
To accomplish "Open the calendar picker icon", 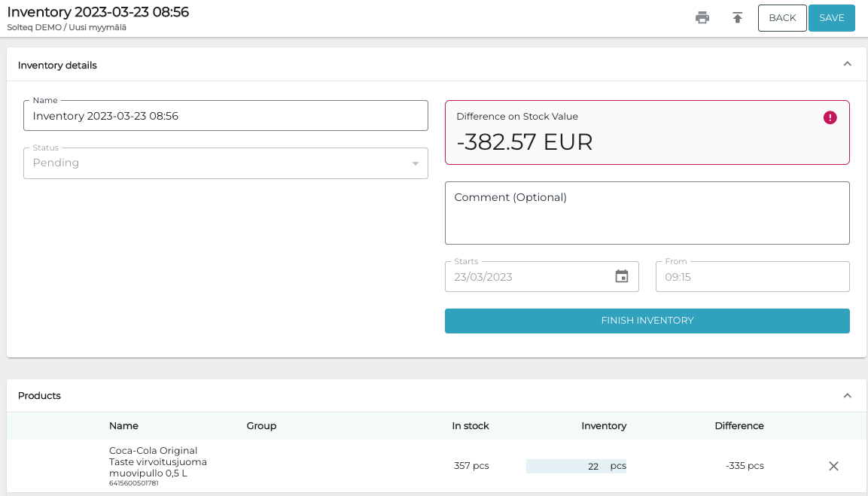I will (622, 276).
